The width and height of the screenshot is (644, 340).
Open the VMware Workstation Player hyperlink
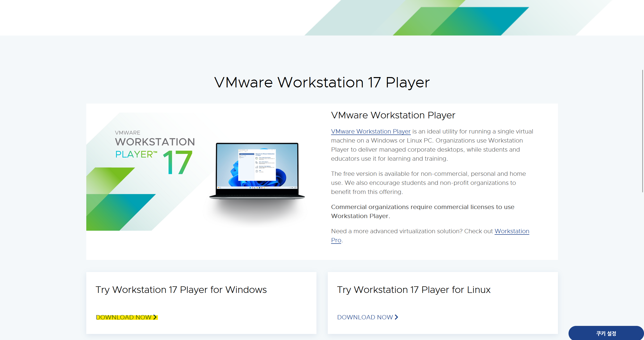pyautogui.click(x=371, y=131)
